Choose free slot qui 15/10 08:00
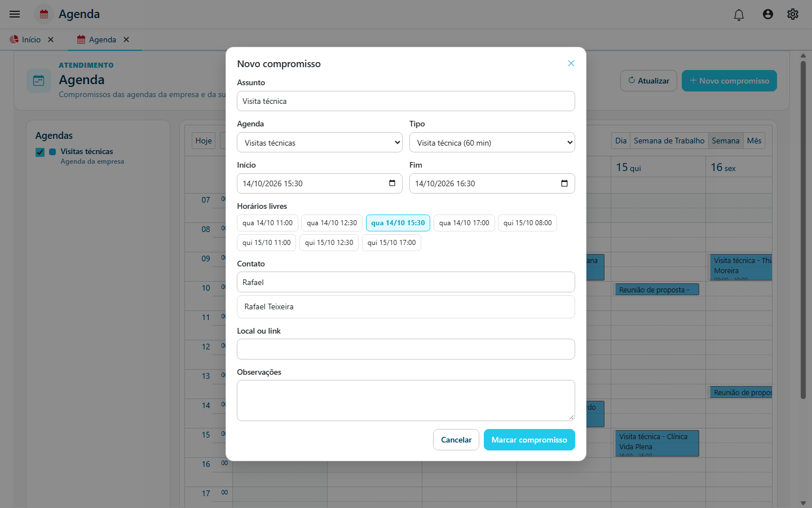 click(527, 223)
